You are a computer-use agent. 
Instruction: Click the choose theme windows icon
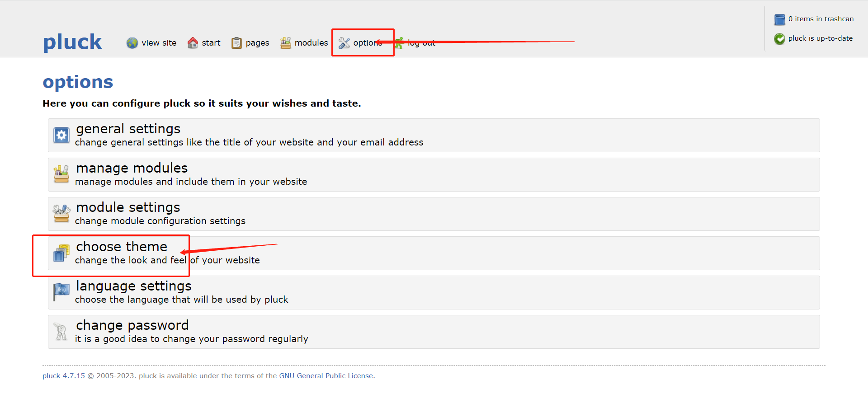pyautogui.click(x=61, y=253)
